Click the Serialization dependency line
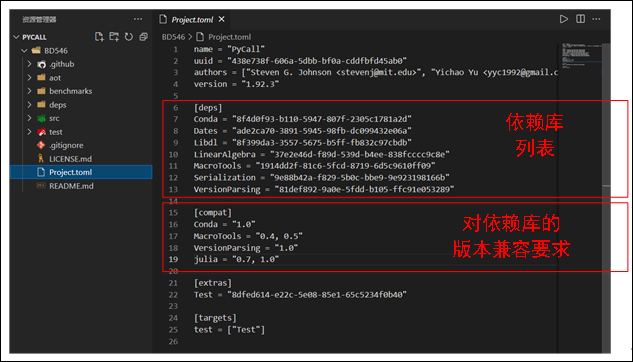633x362 pixels. [x=321, y=178]
